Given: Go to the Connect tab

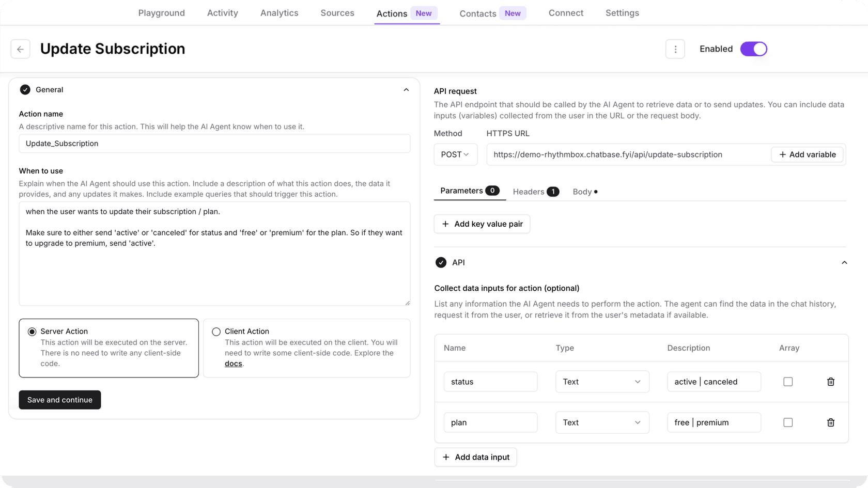Looking at the screenshot, I should 566,13.
